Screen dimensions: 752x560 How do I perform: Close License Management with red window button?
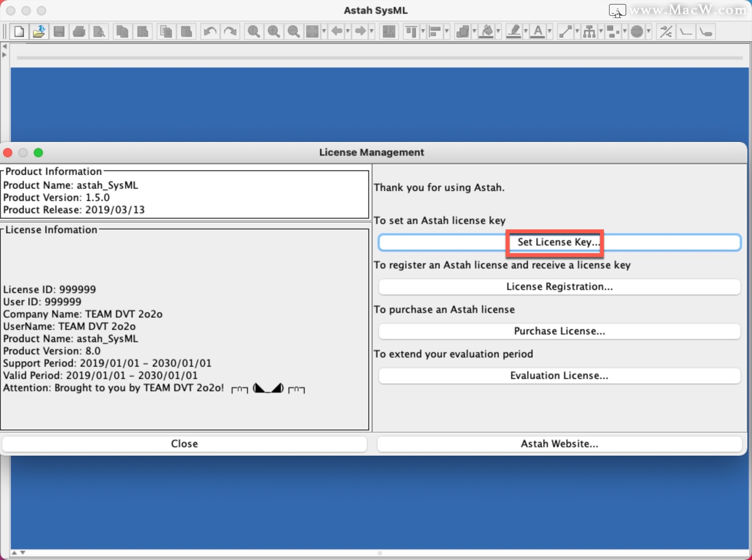tap(8, 152)
